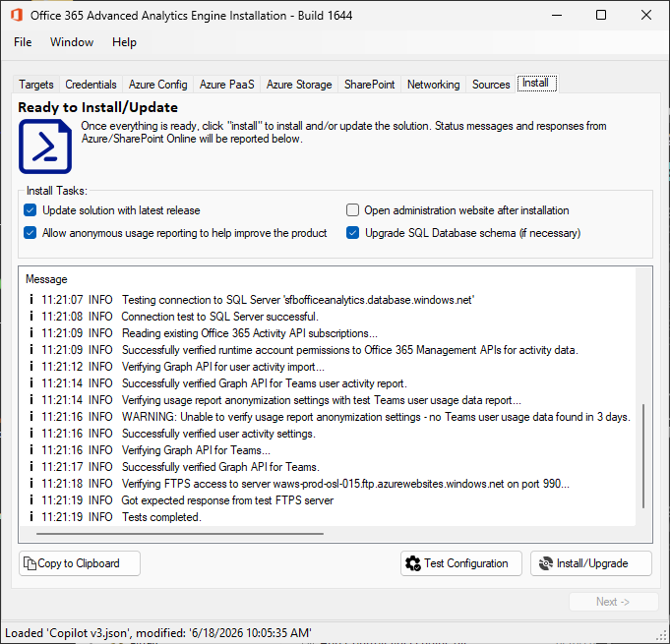Click the vertical scrollbar thumb in message log
Image resolution: width=670 pixels, height=644 pixels.
643,455
